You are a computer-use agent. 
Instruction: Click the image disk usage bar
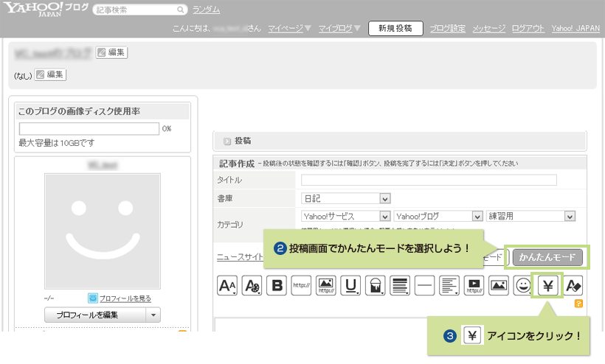tap(89, 129)
